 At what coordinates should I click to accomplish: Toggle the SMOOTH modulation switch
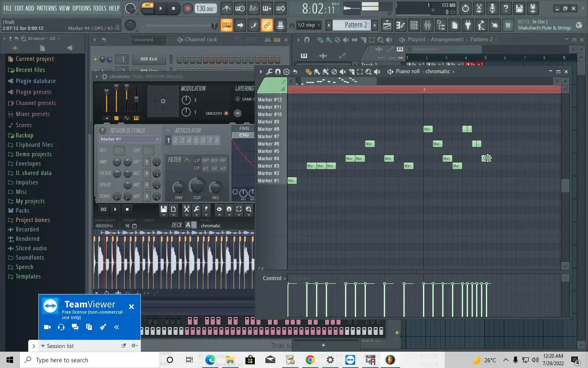[226, 113]
